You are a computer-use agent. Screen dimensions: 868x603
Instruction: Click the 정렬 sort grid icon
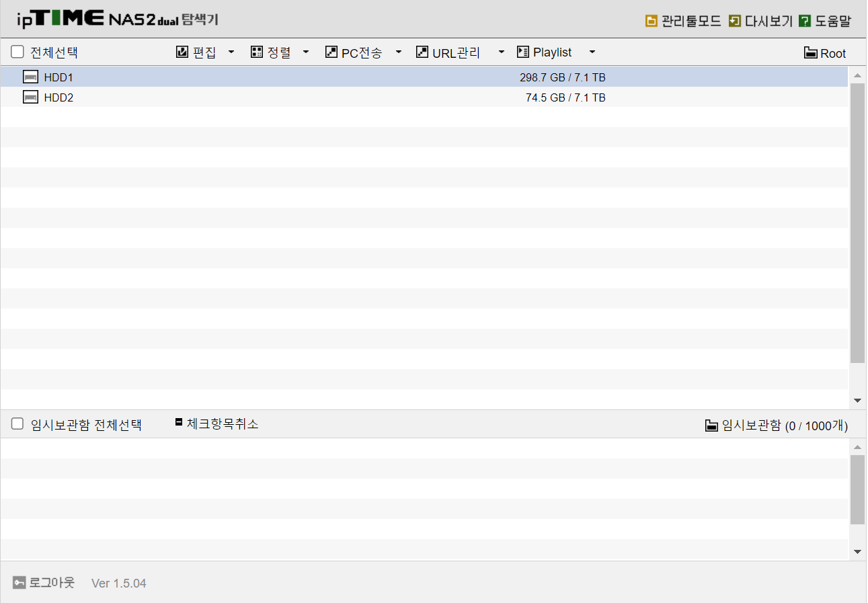[x=256, y=52]
